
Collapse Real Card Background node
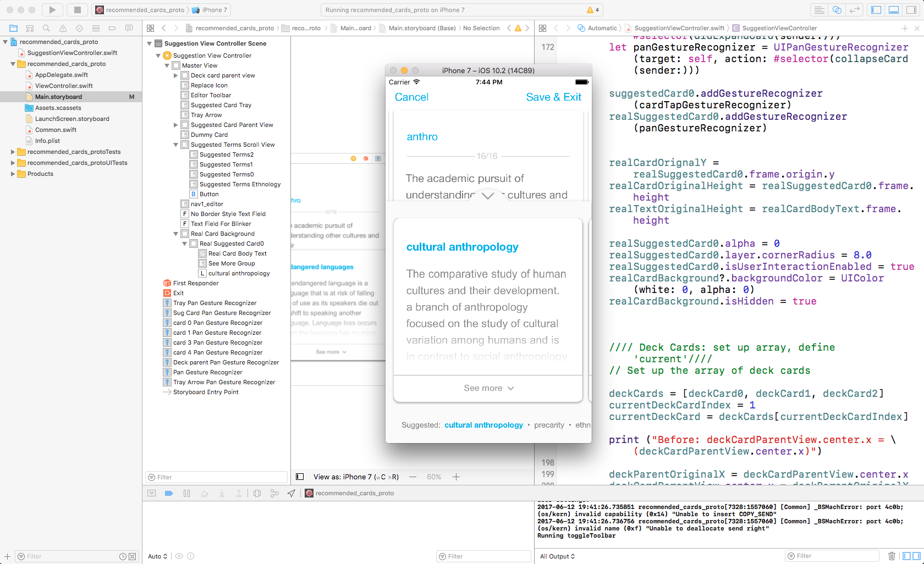click(175, 234)
